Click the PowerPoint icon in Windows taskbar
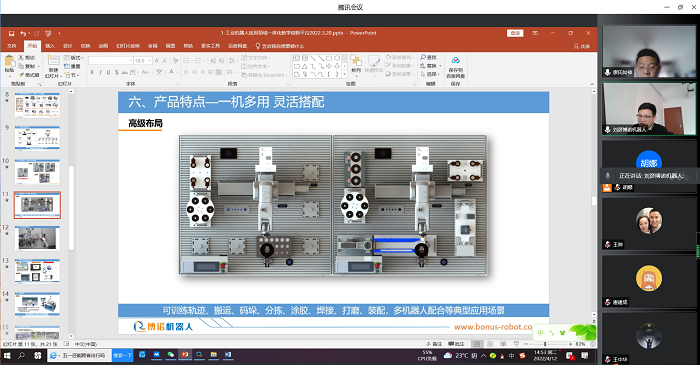Screen dimensions: 700x365 pyautogui.click(x=184, y=355)
